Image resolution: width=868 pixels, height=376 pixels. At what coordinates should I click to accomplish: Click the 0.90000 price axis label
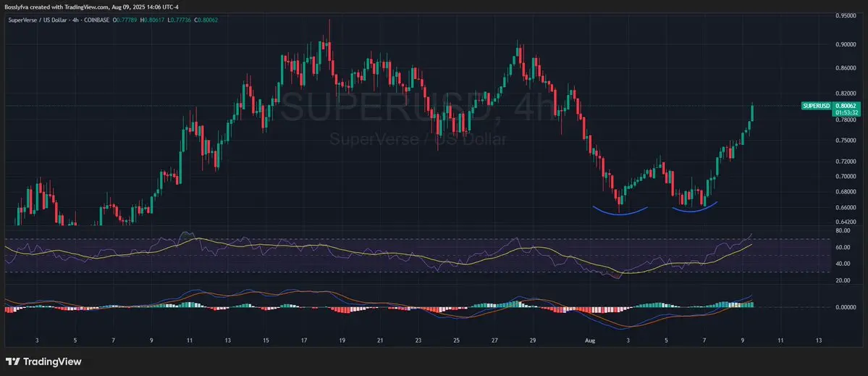point(846,46)
